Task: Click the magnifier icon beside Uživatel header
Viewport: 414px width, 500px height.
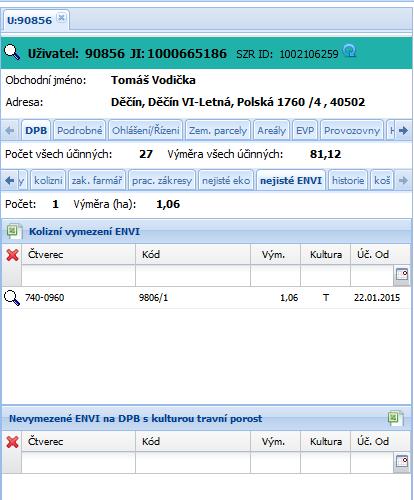Action: (x=12, y=52)
